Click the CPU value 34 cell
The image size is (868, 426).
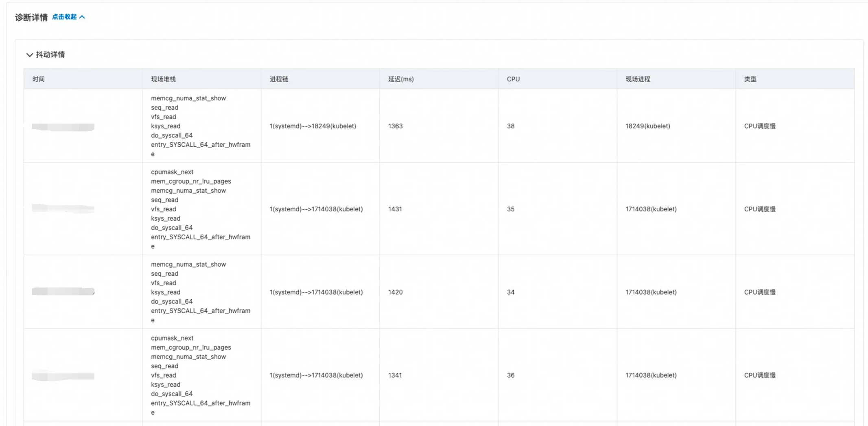511,292
